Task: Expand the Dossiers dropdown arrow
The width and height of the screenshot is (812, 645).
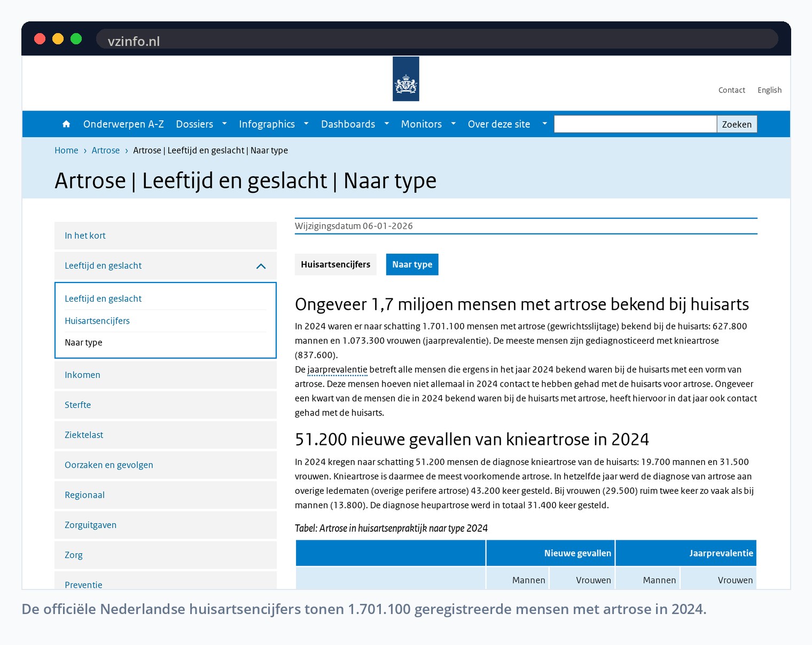Action: (x=224, y=124)
